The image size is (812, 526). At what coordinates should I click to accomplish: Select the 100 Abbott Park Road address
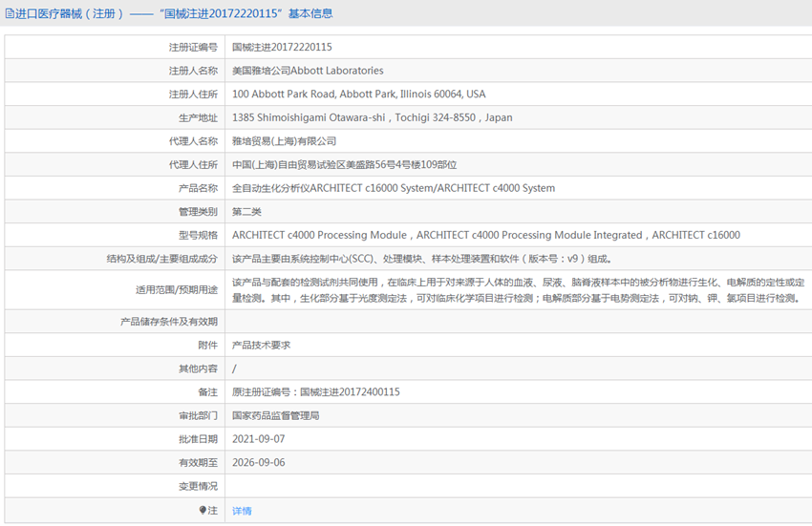[x=358, y=95]
